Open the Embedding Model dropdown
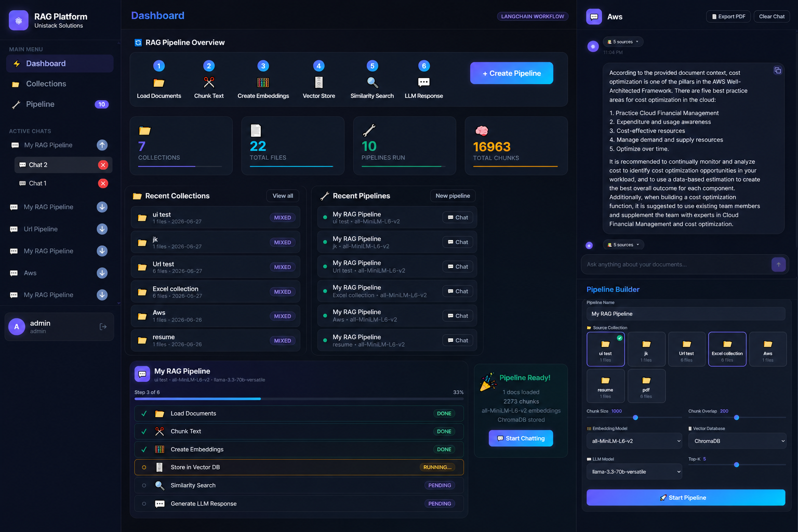This screenshot has height=532, width=798. point(634,441)
